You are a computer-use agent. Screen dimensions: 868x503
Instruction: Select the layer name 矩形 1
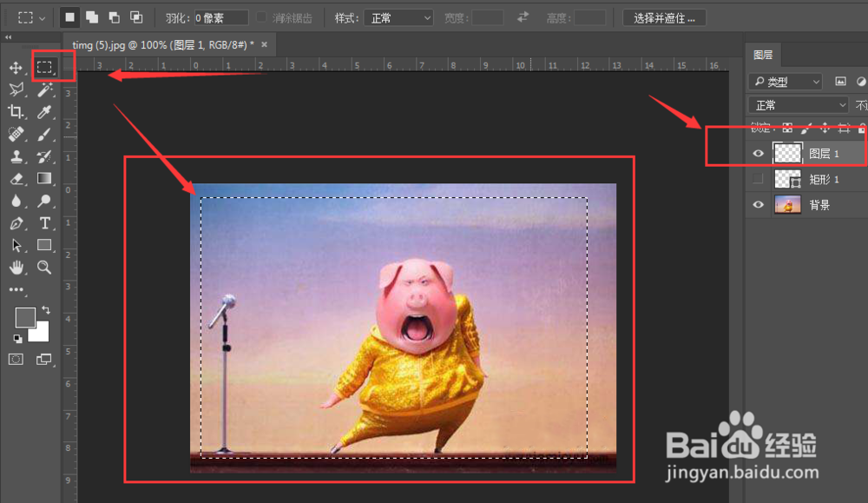coord(824,179)
